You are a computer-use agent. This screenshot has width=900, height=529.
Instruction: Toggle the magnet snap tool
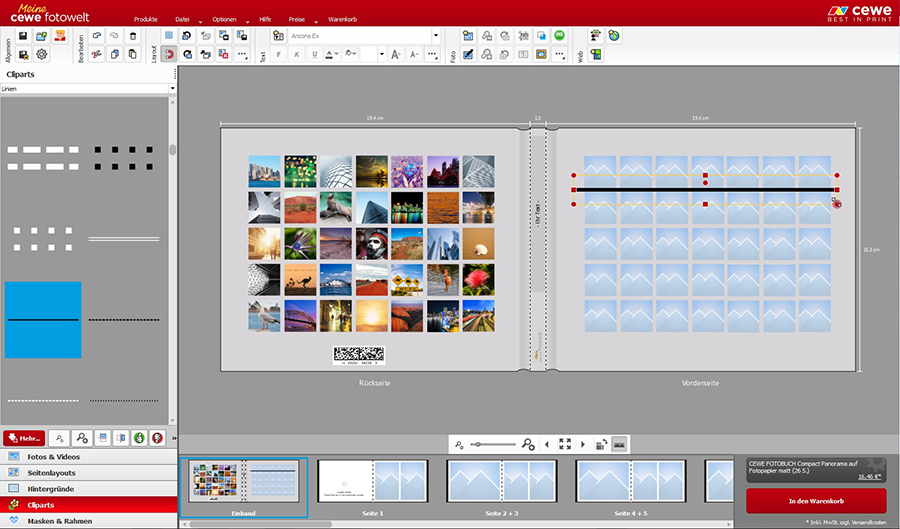168,54
